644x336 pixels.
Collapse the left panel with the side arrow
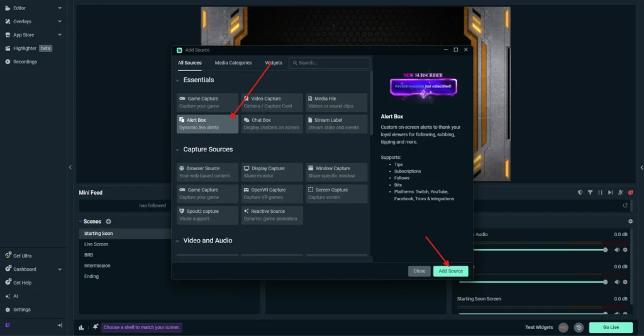[70, 168]
